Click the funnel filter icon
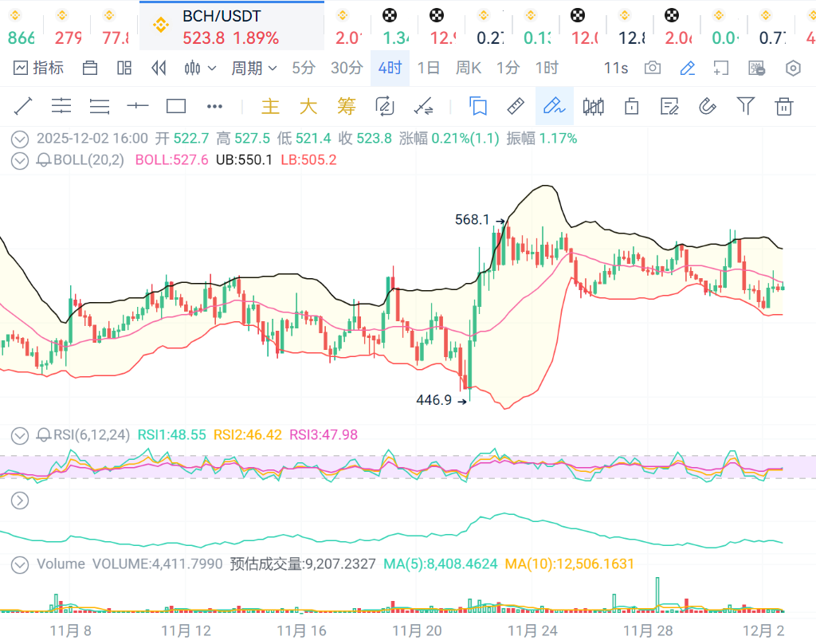The height and width of the screenshot is (644, 816). point(745,106)
